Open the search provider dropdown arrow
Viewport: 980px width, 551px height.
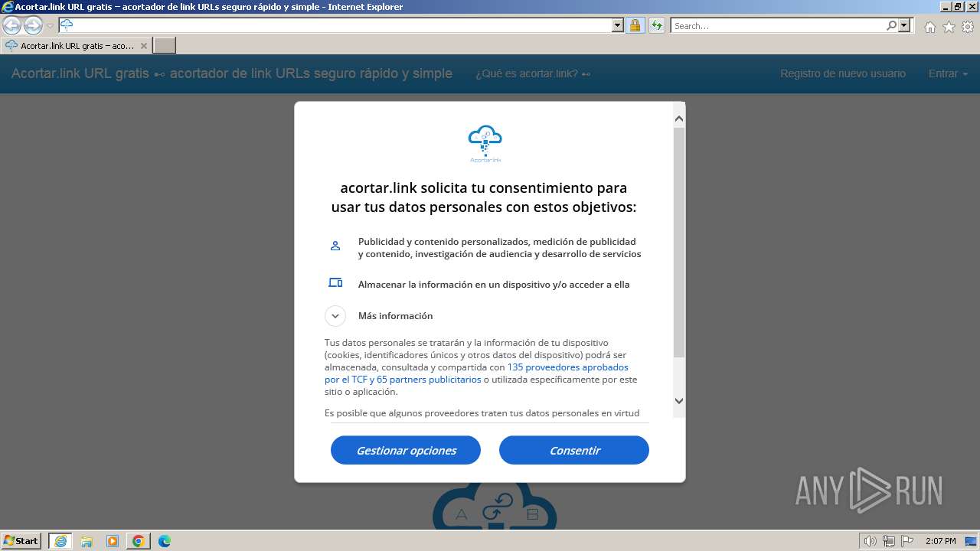(904, 25)
